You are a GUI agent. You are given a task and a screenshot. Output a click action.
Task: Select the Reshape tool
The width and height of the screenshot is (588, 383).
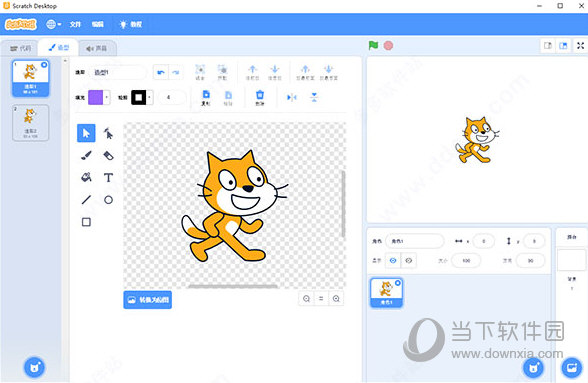tap(108, 133)
